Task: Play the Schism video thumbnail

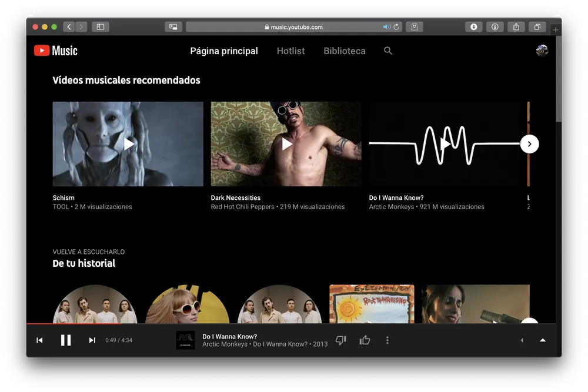Action: point(128,144)
